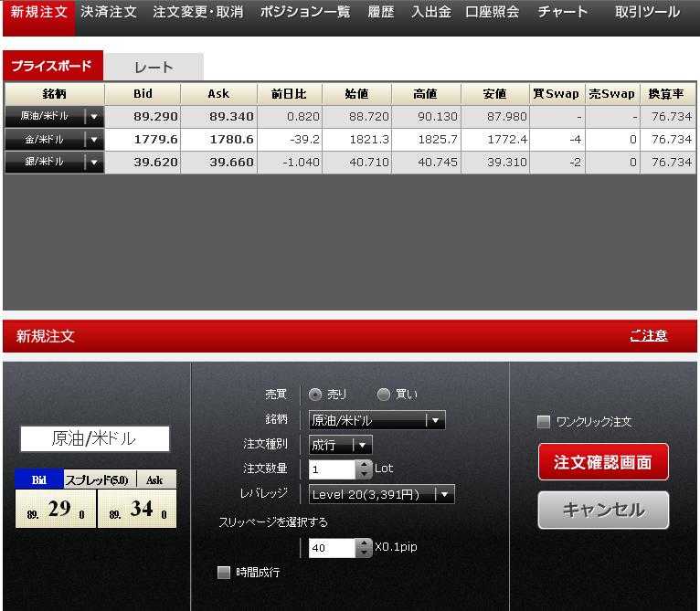Increase 注文数量 with the up arrow
700x611 pixels.
[365, 464]
